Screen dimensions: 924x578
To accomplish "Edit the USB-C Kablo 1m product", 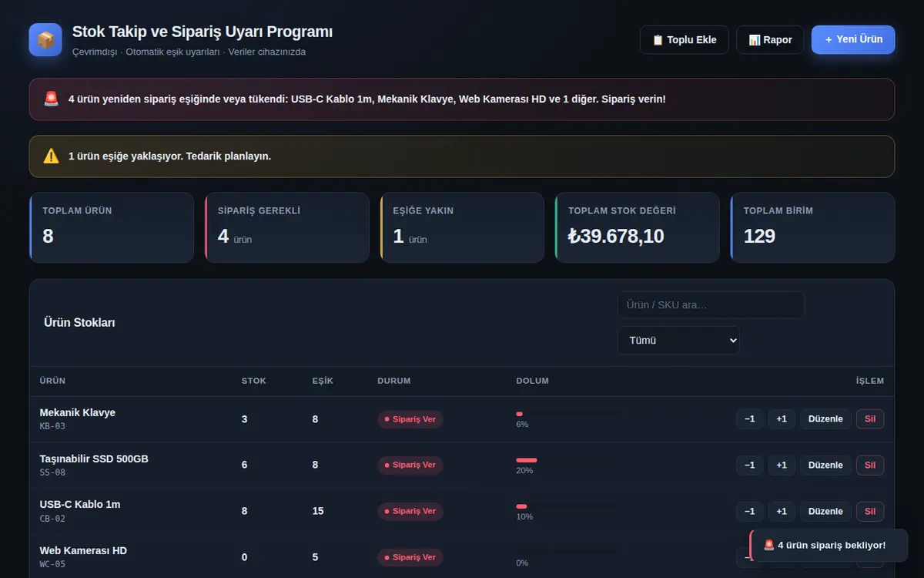I will click(x=825, y=512).
